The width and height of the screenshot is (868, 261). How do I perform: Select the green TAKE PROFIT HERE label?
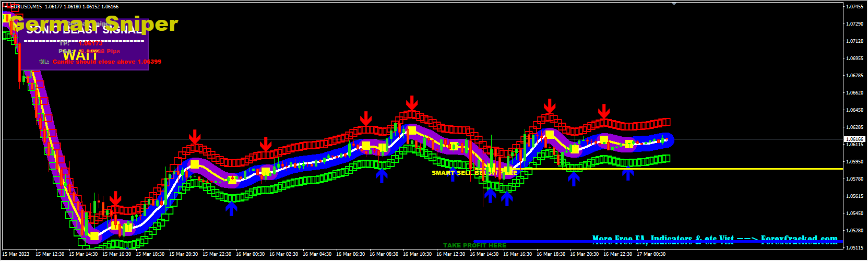coord(474,245)
